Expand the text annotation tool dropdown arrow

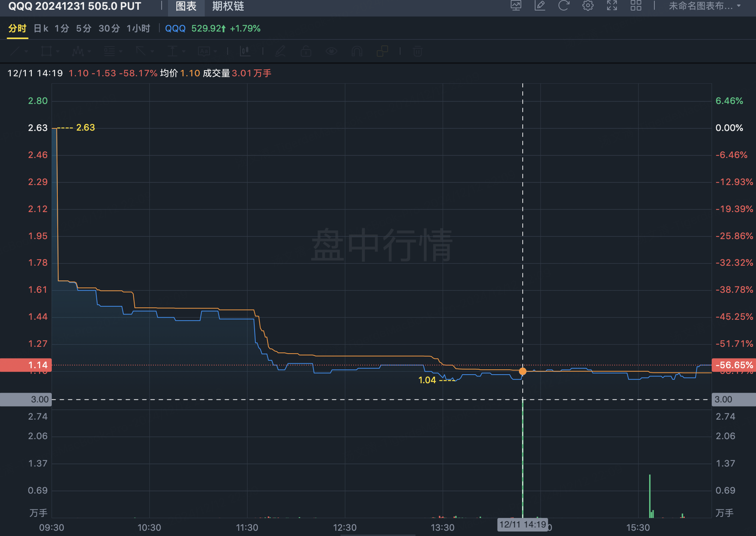[x=216, y=51]
